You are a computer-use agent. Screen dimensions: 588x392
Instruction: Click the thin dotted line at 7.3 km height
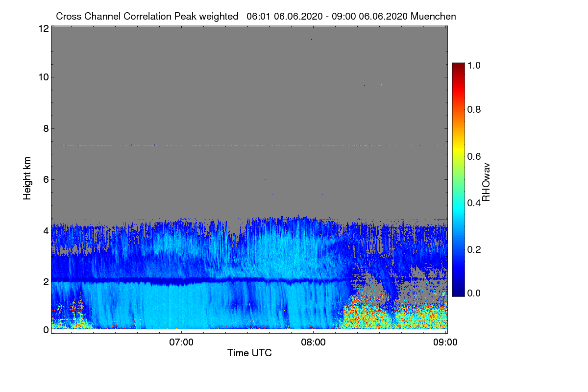[x=249, y=146]
